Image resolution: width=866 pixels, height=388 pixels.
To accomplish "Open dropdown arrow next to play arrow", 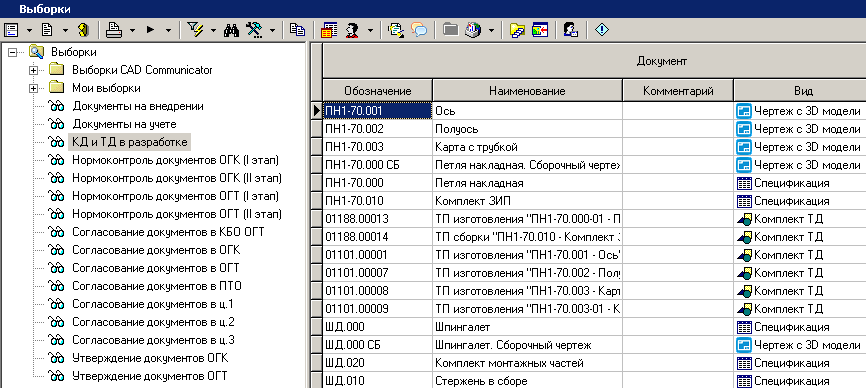I will tap(168, 30).
